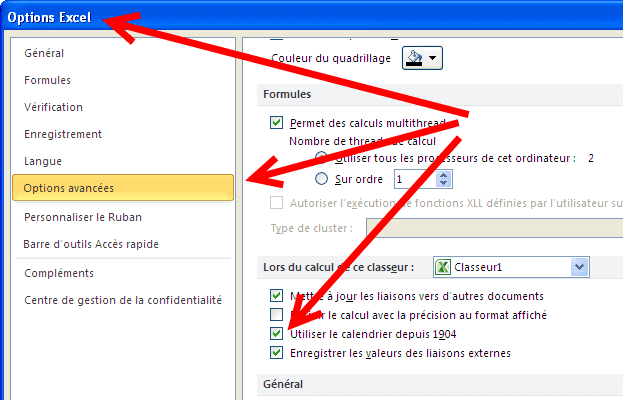Click the Excel icon beside Classeur1
This screenshot has height=400, width=624.
point(443,267)
